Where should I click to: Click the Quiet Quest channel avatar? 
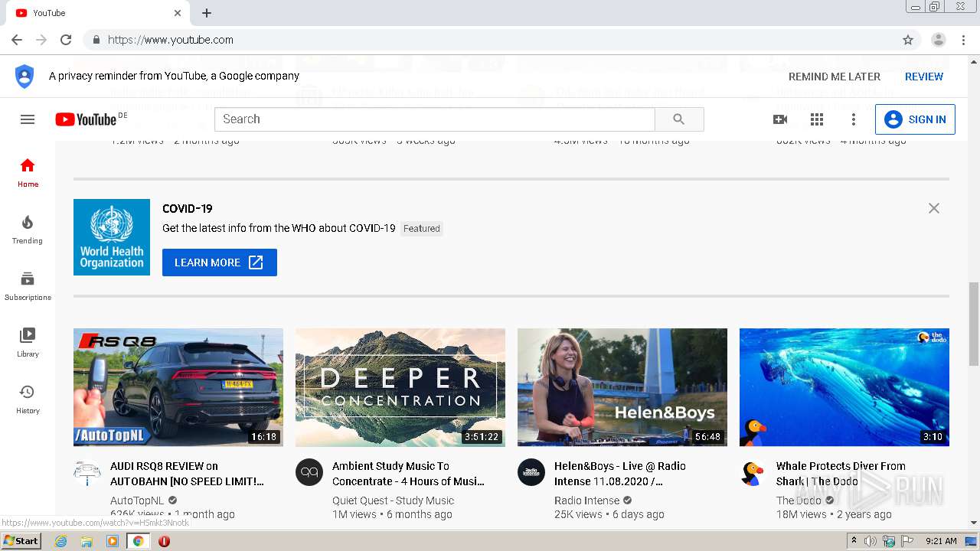[x=309, y=473]
